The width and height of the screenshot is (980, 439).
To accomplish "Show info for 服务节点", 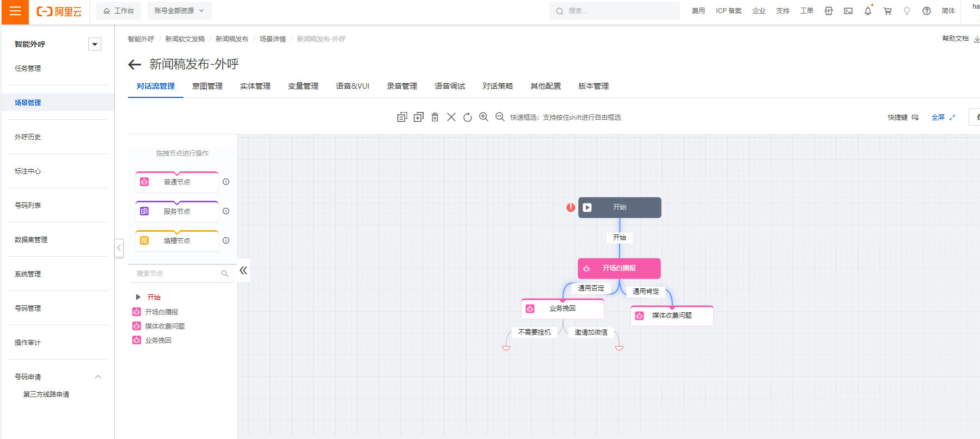I will [226, 211].
